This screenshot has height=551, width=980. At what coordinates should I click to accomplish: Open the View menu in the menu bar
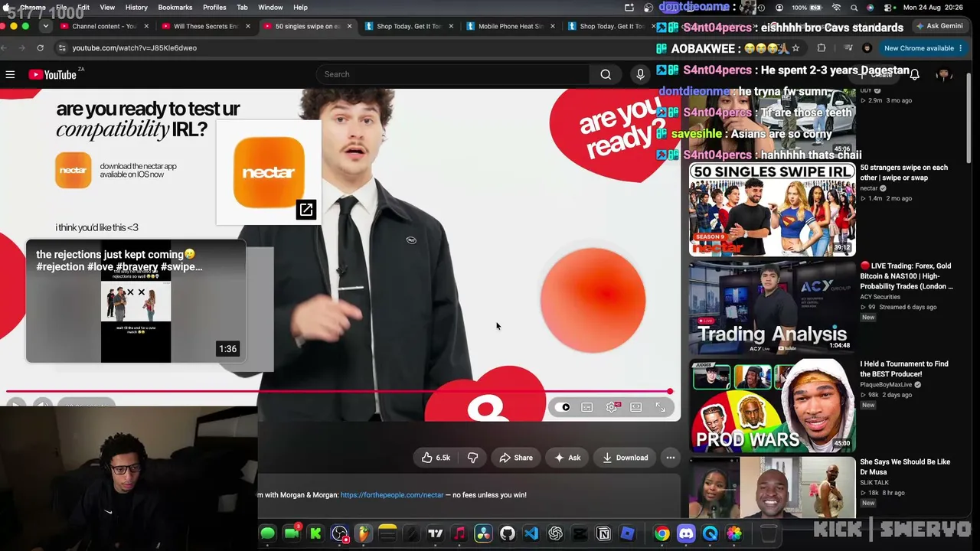pyautogui.click(x=107, y=8)
